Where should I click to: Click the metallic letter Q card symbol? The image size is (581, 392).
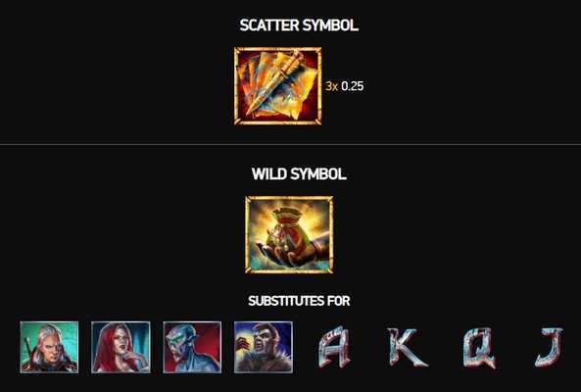[x=479, y=348]
